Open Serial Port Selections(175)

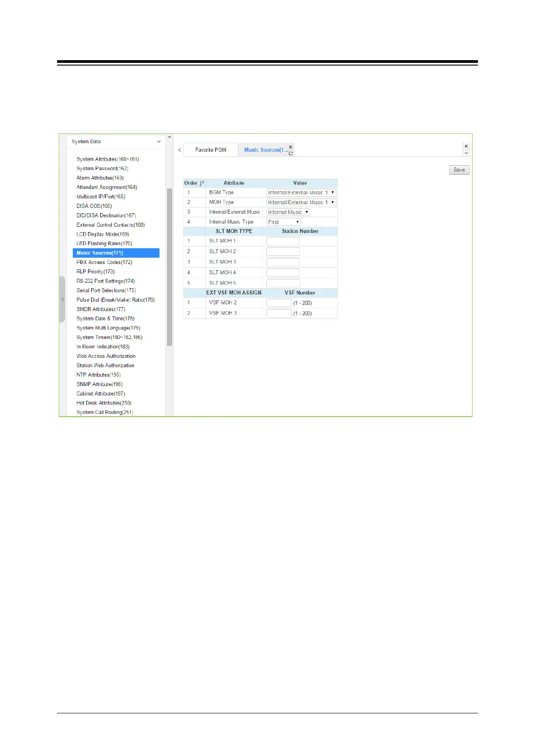point(106,290)
